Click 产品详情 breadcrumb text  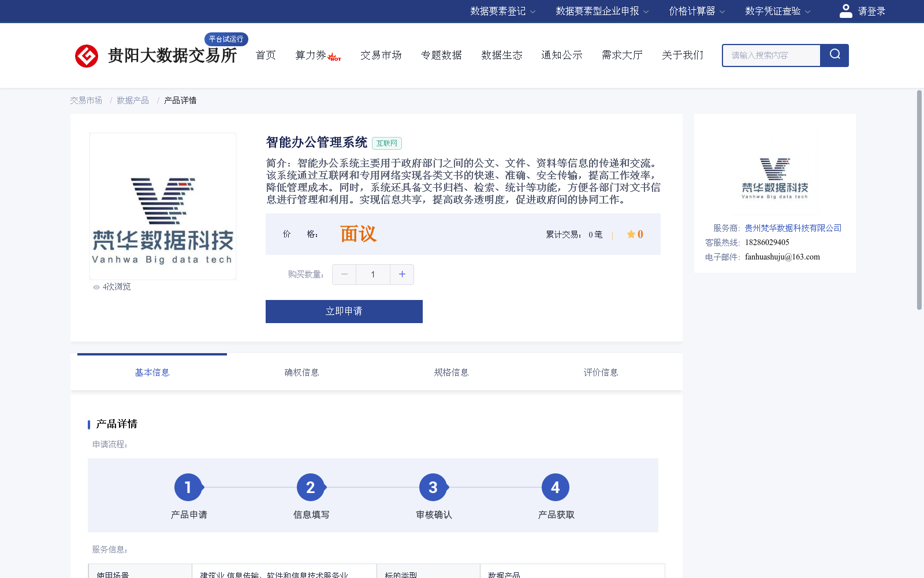(180, 101)
